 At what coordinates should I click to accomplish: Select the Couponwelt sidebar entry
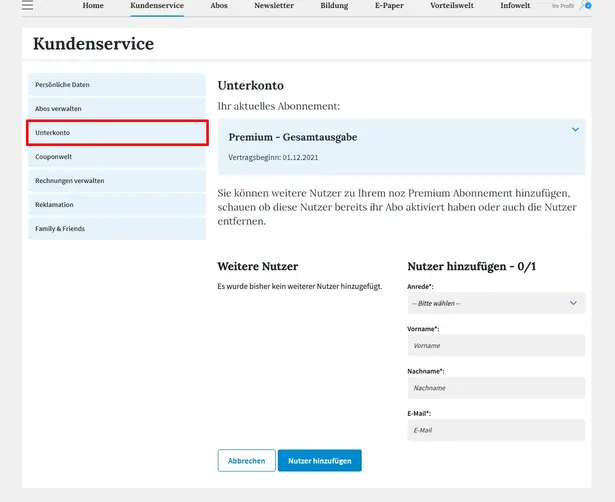pos(117,157)
